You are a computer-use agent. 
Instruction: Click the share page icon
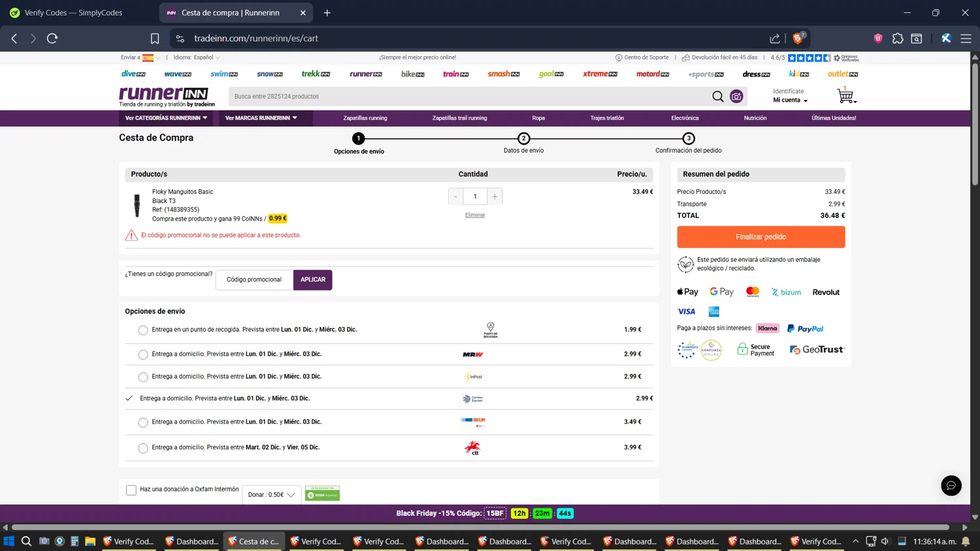click(x=775, y=39)
